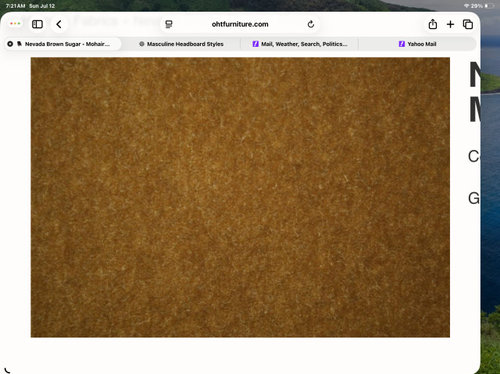Tap the brown mohair fabric image

pos(240,197)
